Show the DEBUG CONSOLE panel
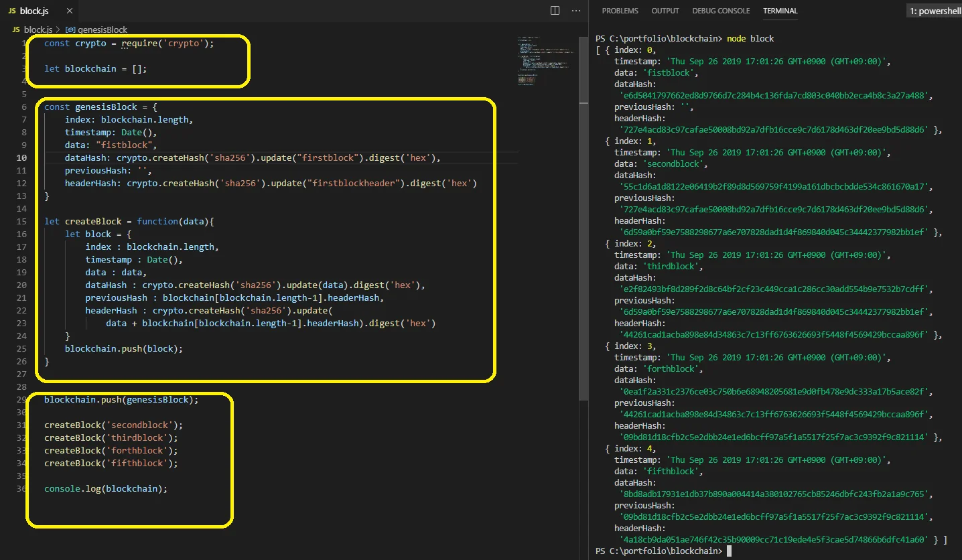Image resolution: width=962 pixels, height=560 pixels. (720, 11)
